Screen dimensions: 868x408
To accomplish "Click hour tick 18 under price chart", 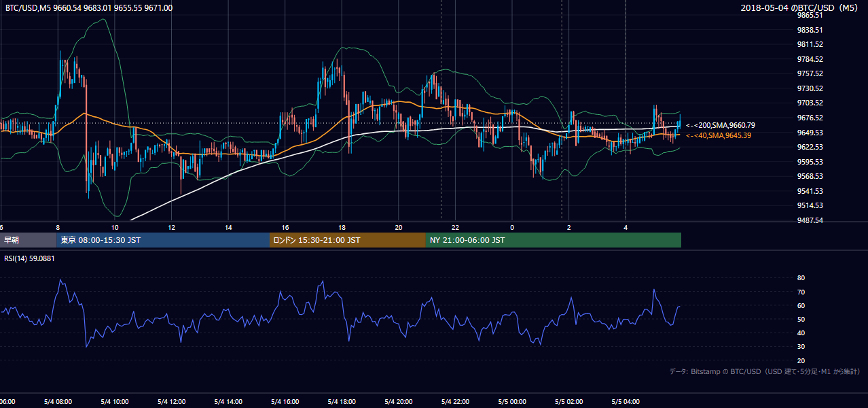I will pos(342,228).
